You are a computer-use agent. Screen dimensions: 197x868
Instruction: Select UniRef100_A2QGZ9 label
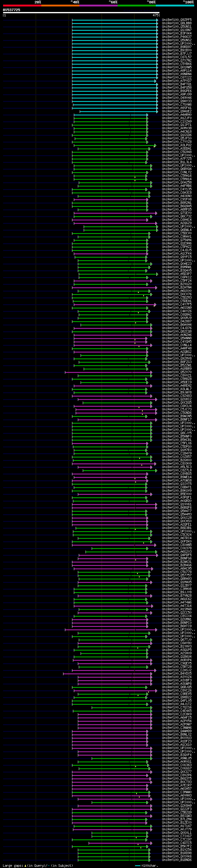point(177,223)
